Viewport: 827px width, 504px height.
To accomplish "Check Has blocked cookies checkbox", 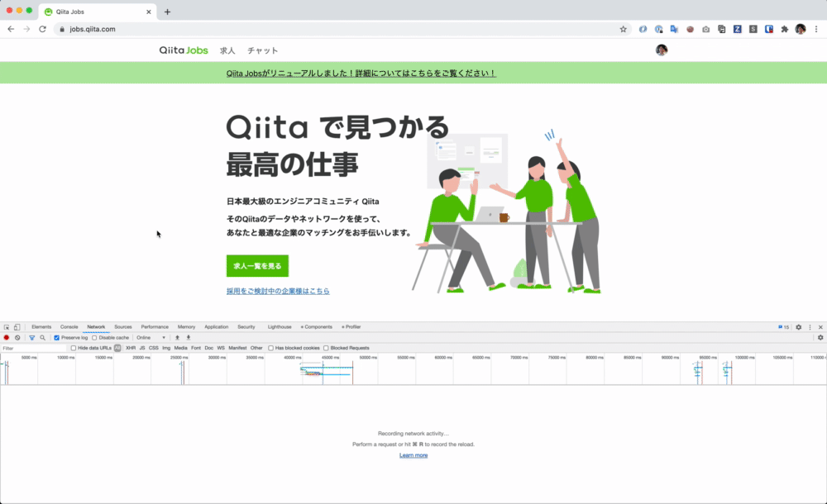I will point(270,348).
